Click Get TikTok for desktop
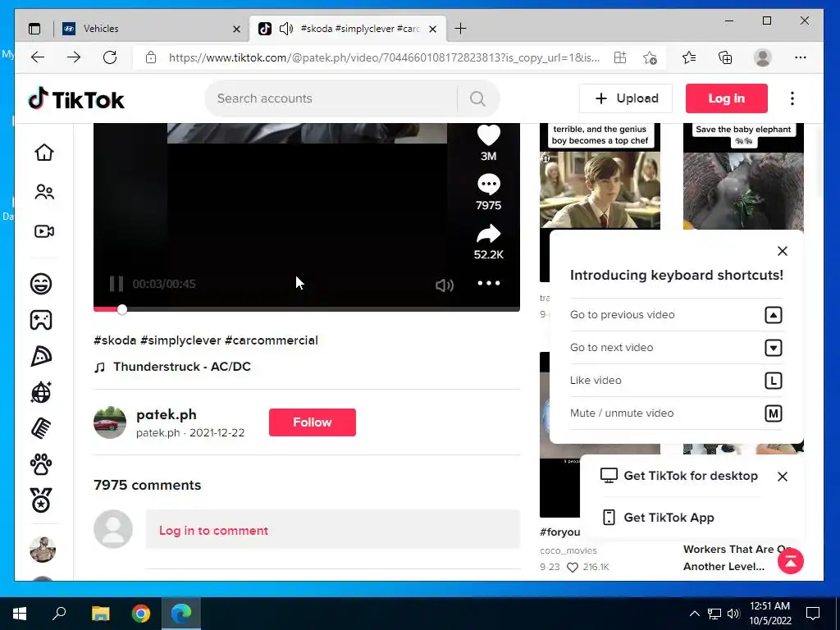The height and width of the screenshot is (630, 840). coord(679,476)
